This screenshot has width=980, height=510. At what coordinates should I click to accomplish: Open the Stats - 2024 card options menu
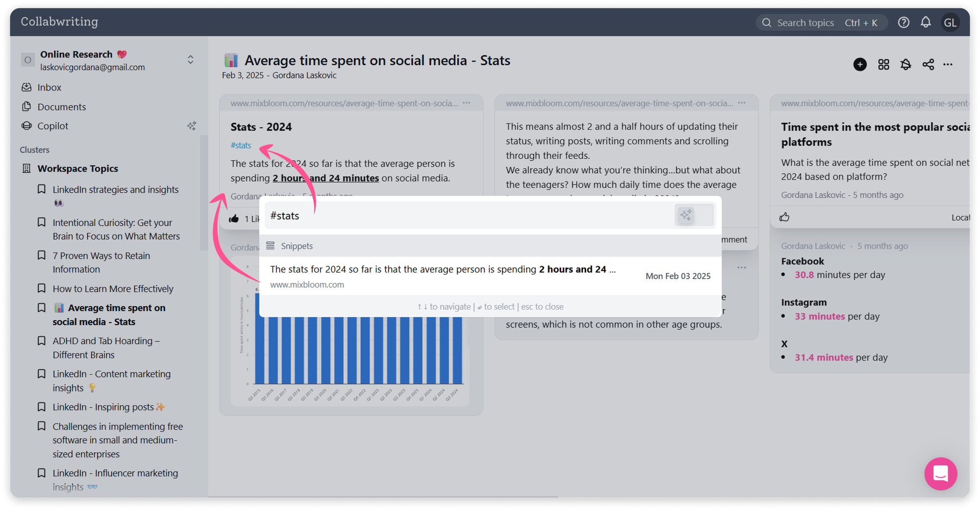click(466, 103)
